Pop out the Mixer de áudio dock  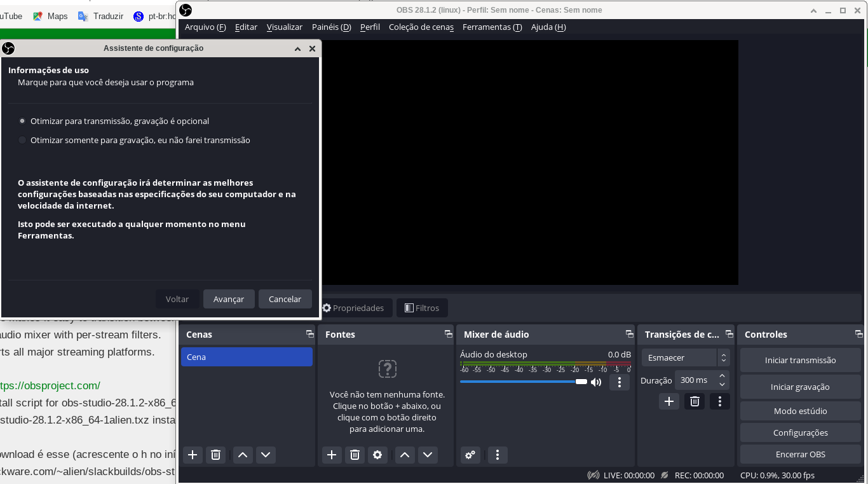629,334
